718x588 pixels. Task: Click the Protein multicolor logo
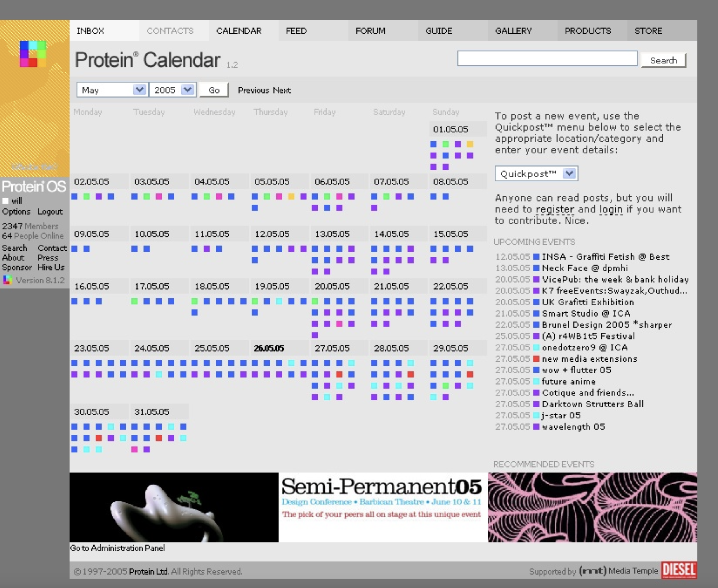coord(33,54)
